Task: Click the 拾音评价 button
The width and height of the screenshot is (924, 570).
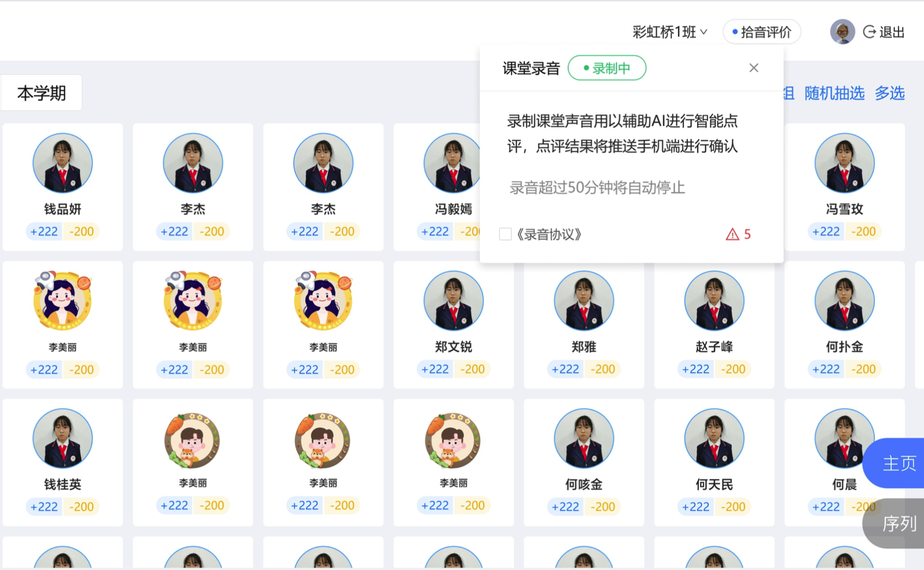Action: (762, 32)
